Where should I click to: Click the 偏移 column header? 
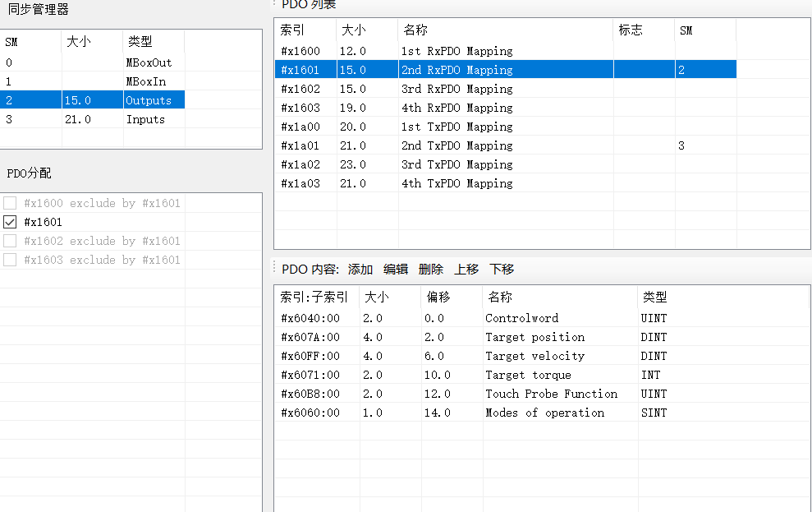tap(438, 297)
